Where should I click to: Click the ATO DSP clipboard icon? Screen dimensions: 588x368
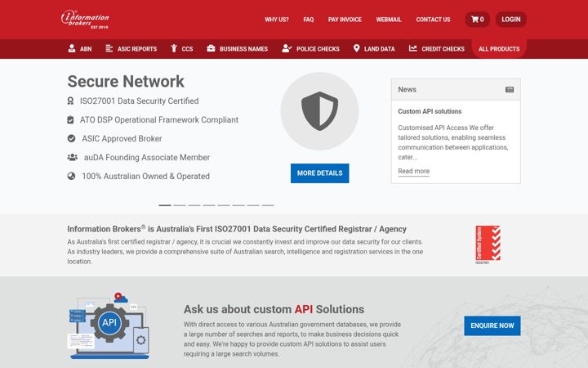pyautogui.click(x=70, y=119)
